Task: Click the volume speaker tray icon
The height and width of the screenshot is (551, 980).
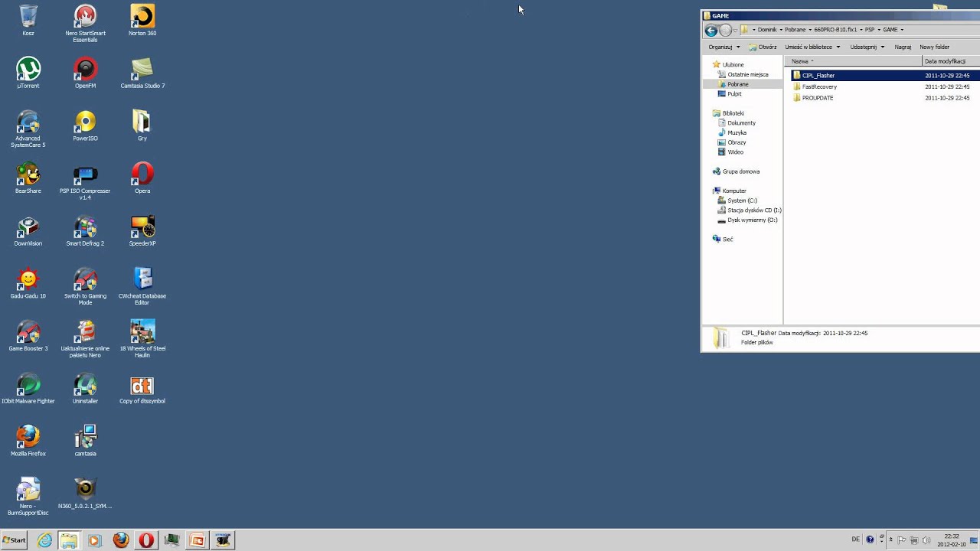Action: click(x=926, y=540)
